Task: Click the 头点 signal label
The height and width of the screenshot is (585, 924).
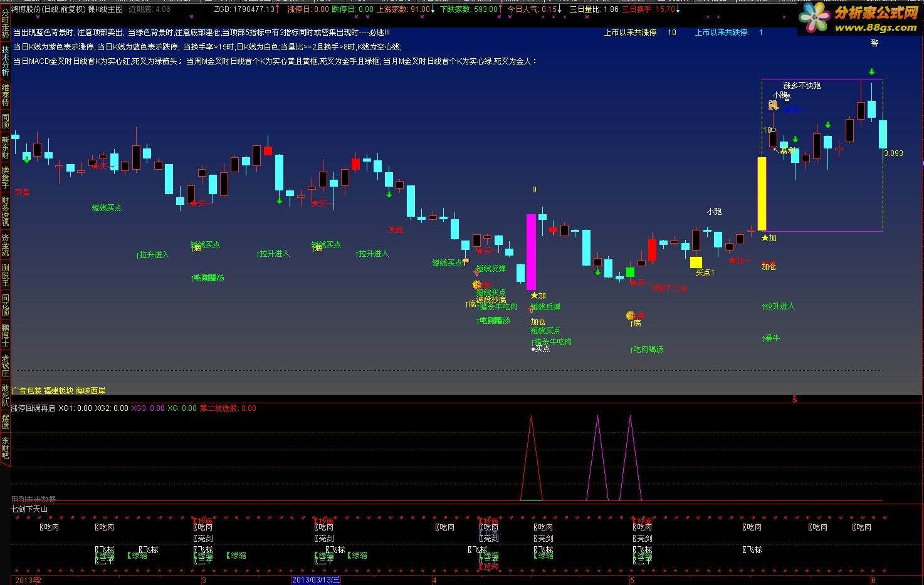Action: coord(540,349)
